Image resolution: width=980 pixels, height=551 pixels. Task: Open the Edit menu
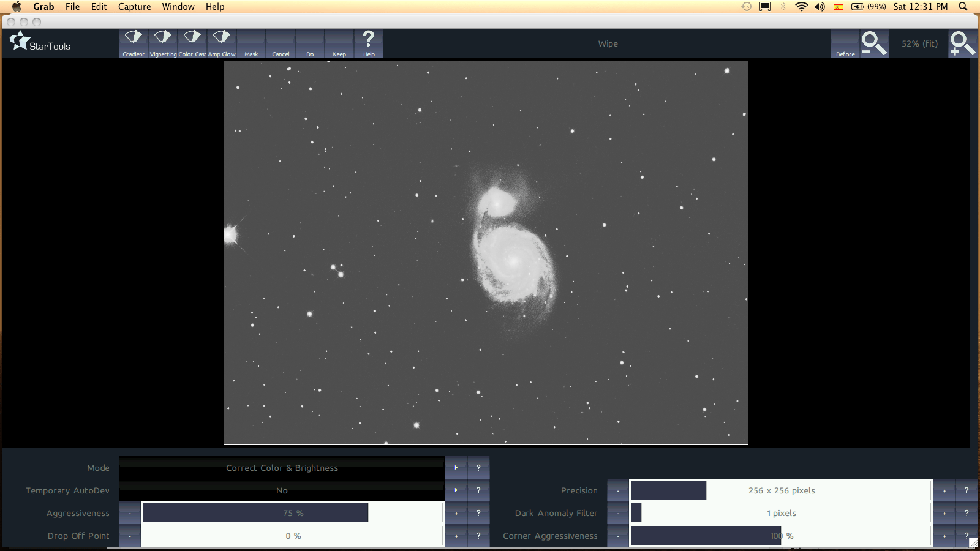pos(99,7)
